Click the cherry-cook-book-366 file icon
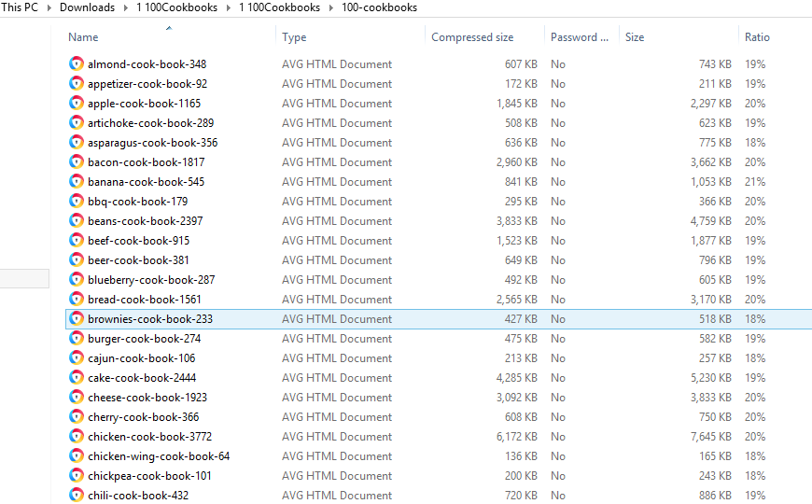 click(77, 417)
